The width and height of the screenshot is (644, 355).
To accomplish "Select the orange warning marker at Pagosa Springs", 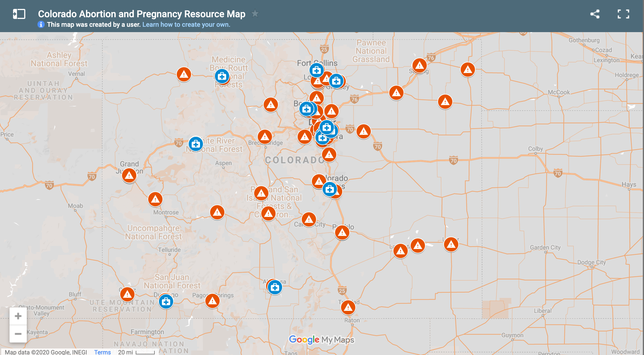I will [212, 301].
